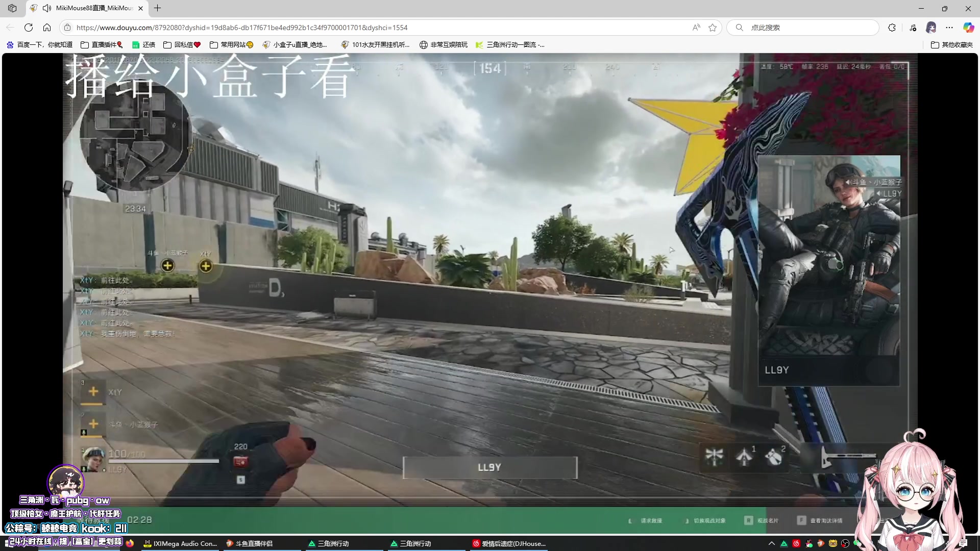Click the LL9Y name plate button
The image size is (980, 551).
(490, 467)
